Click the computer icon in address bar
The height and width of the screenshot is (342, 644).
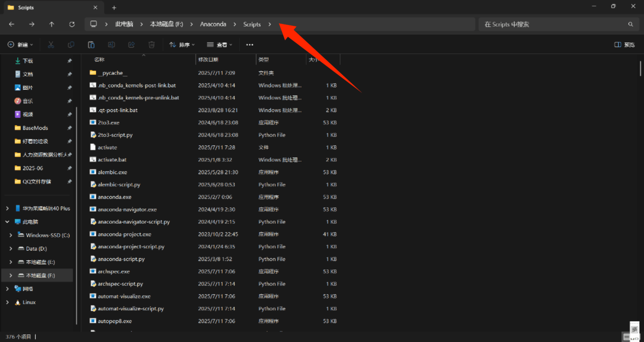pyautogui.click(x=94, y=24)
